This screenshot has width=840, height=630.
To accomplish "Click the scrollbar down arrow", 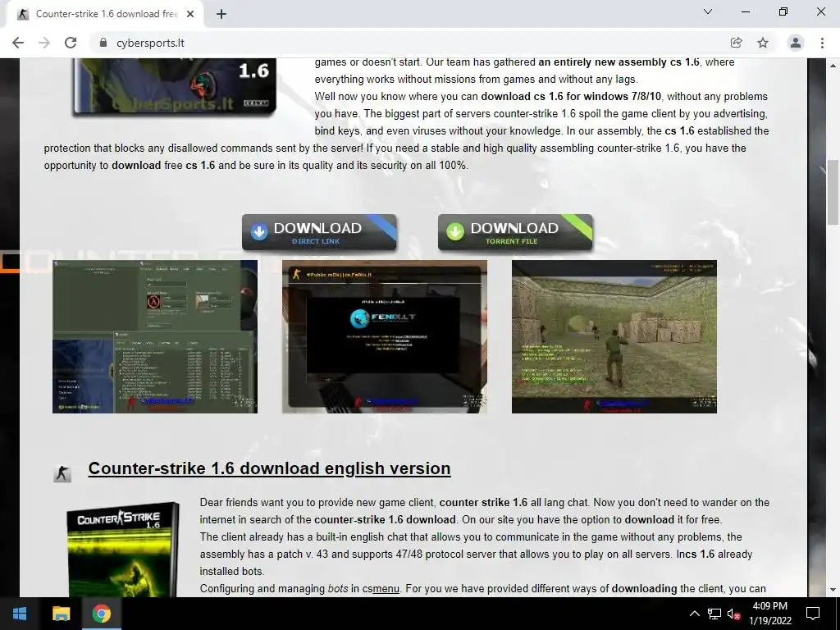I will [x=833, y=590].
